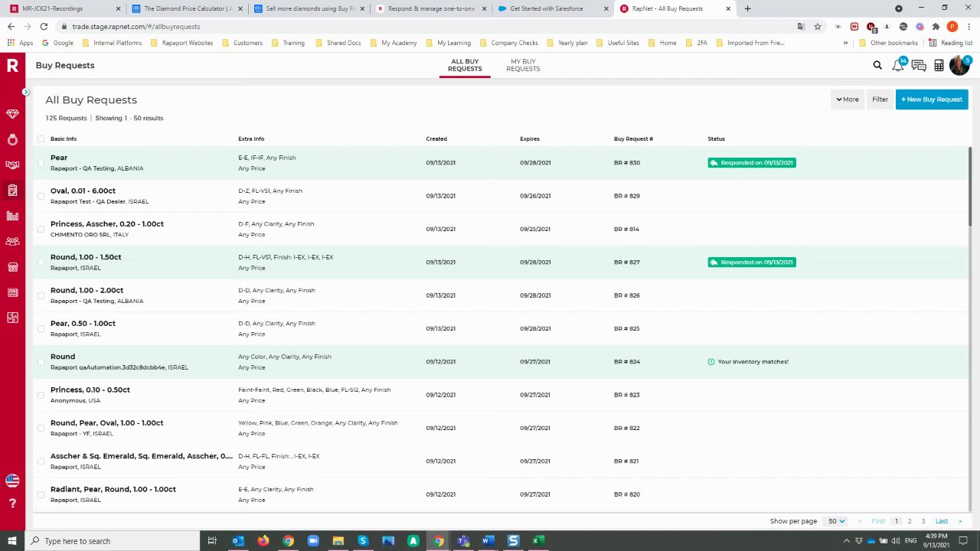
Task: Open a new browser tab
Action: pos(747,8)
